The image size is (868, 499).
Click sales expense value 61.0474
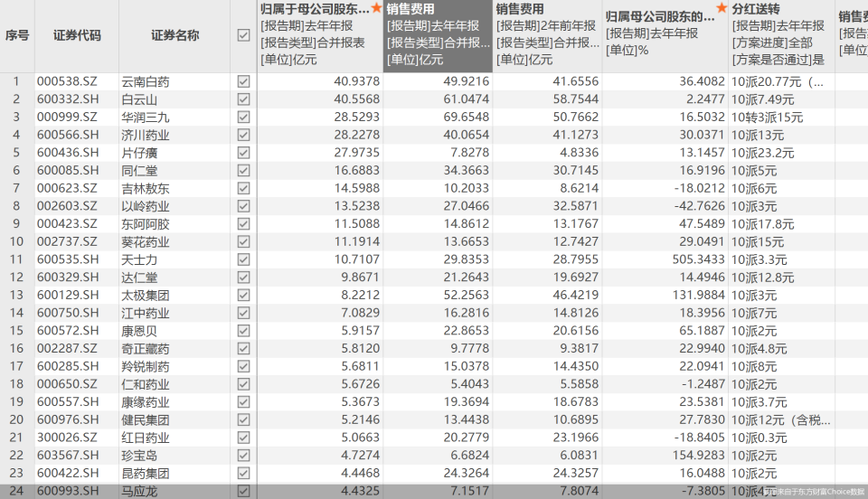coord(467,99)
